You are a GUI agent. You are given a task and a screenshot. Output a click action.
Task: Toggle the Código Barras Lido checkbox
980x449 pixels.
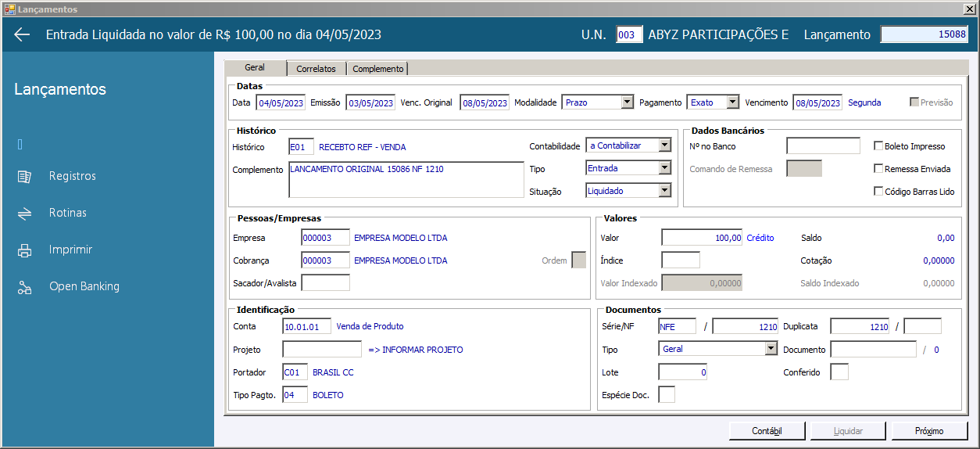(x=878, y=191)
